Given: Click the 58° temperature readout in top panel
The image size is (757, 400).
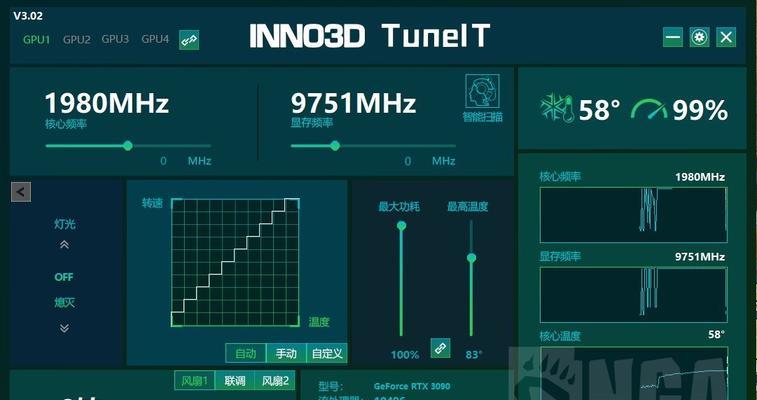Looking at the screenshot, I should pyautogui.click(x=599, y=110).
